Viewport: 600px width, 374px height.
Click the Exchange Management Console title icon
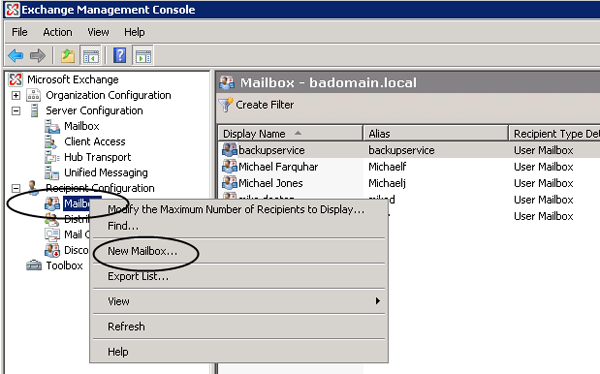pos(12,10)
